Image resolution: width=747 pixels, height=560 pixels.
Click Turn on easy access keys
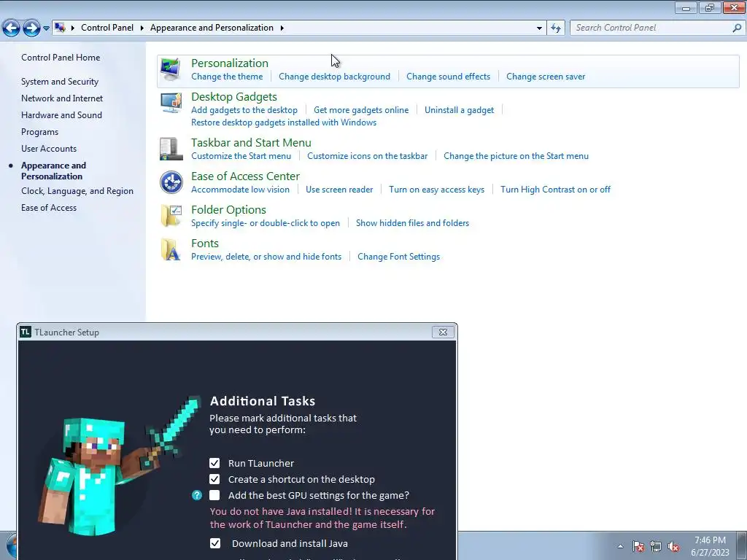(436, 190)
